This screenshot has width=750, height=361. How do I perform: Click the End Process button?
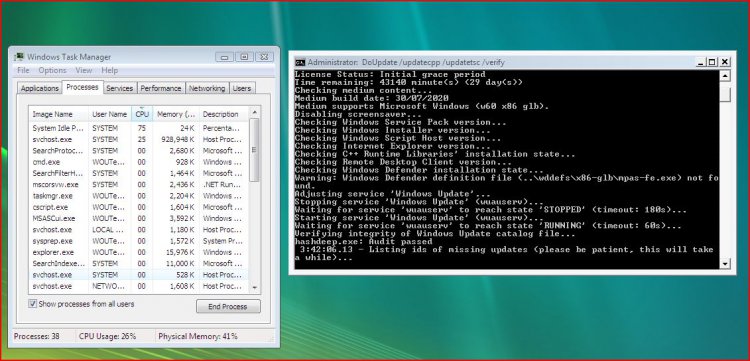[228, 306]
